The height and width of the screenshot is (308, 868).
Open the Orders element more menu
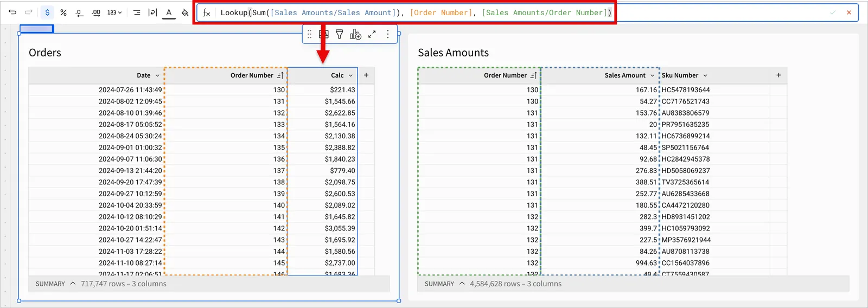(388, 34)
